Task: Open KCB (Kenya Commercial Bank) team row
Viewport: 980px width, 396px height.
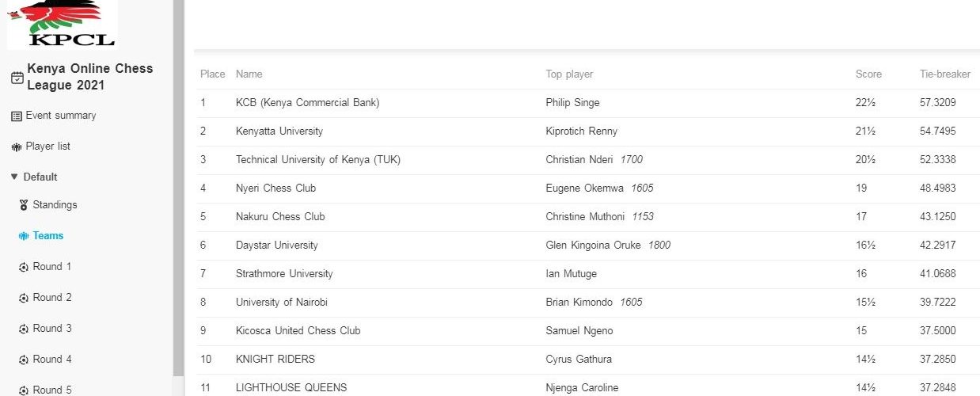Action: pos(587,103)
